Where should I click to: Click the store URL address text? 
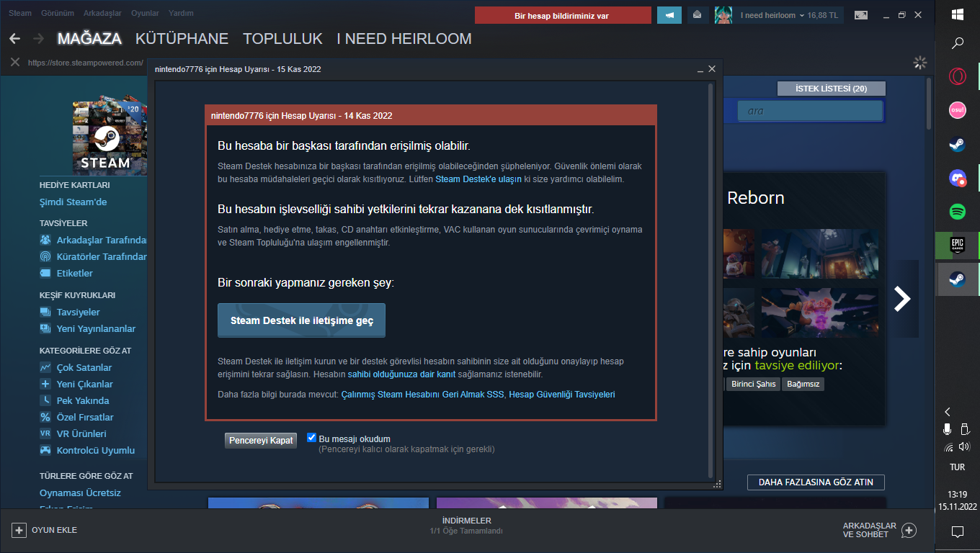(85, 63)
